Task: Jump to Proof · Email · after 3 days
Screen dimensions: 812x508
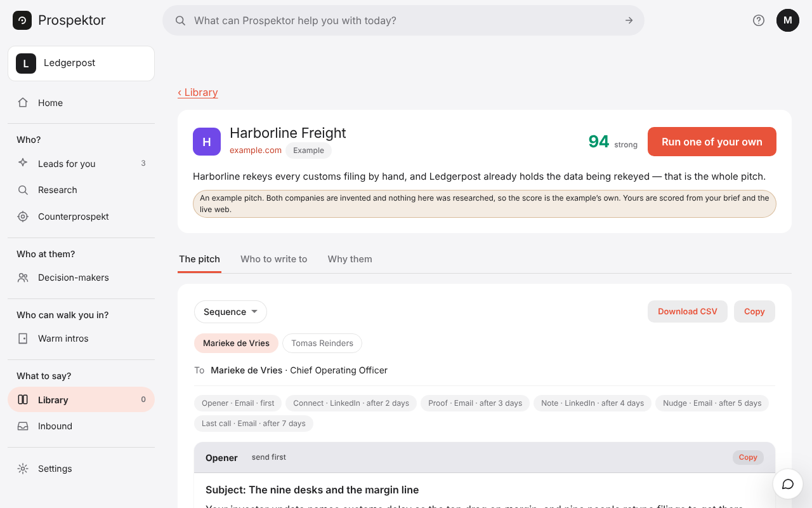Action: point(475,403)
